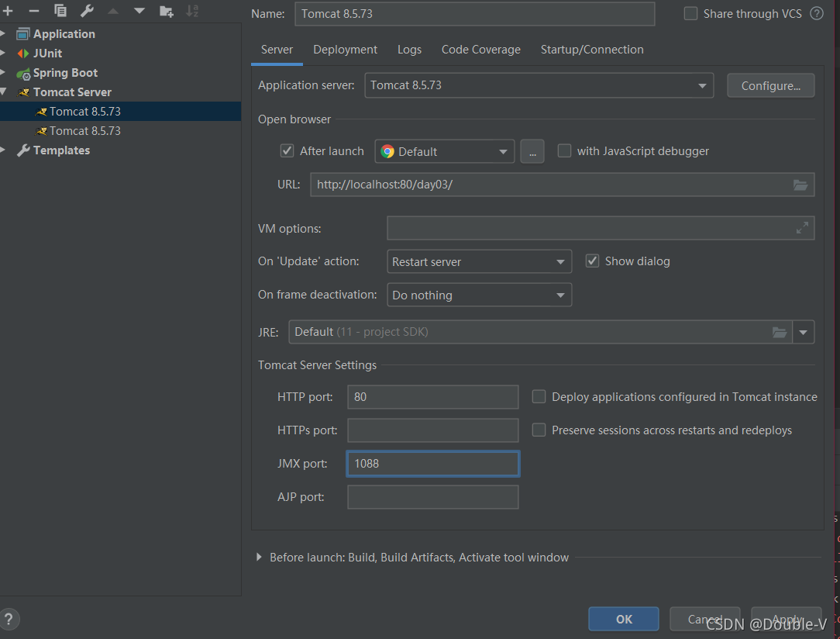This screenshot has height=639, width=840.
Task: Switch to the Code Coverage tab
Action: [481, 50]
